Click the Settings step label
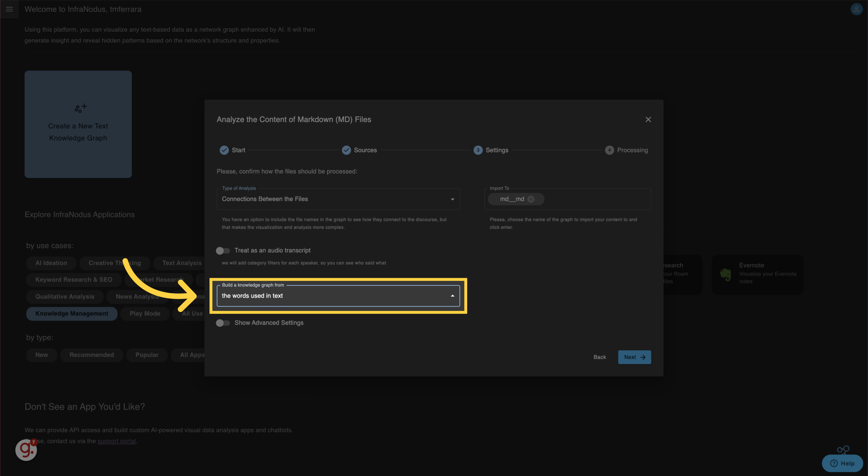868x476 pixels. [497, 150]
